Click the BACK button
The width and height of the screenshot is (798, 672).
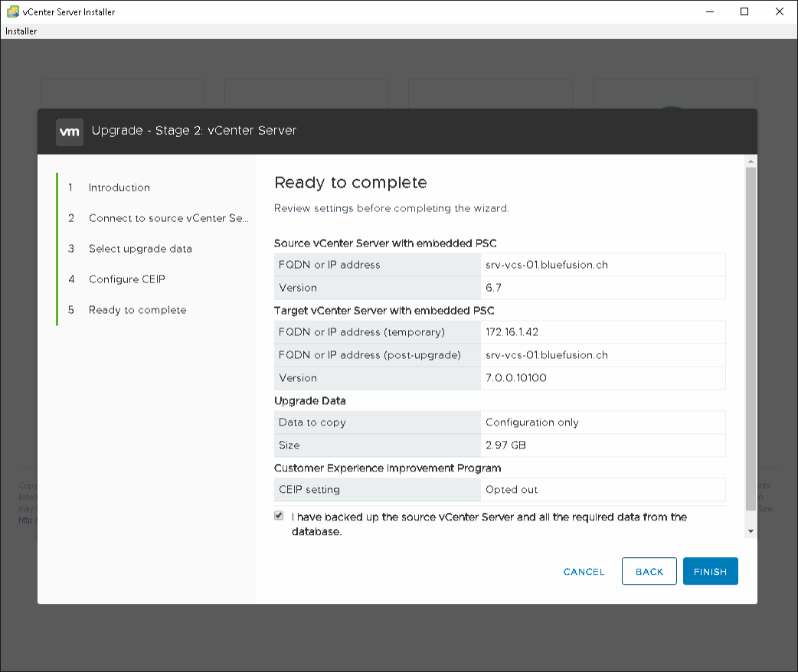pos(649,572)
